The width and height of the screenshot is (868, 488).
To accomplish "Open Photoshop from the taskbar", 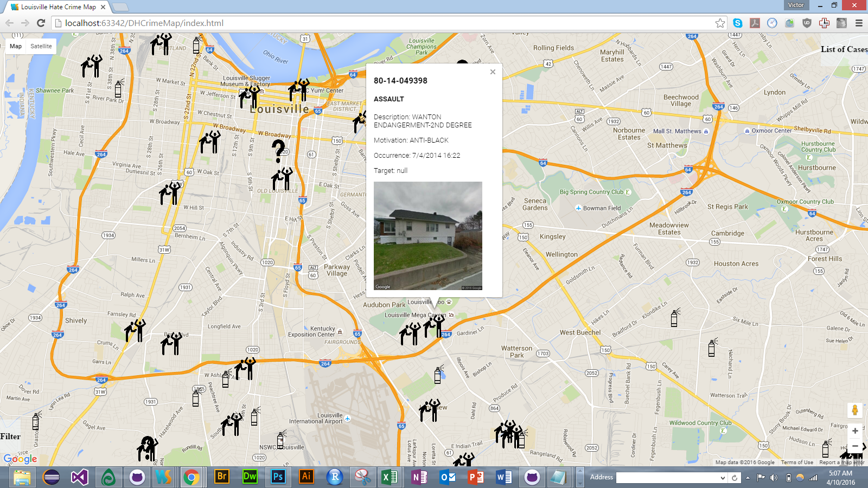I will pyautogui.click(x=278, y=477).
